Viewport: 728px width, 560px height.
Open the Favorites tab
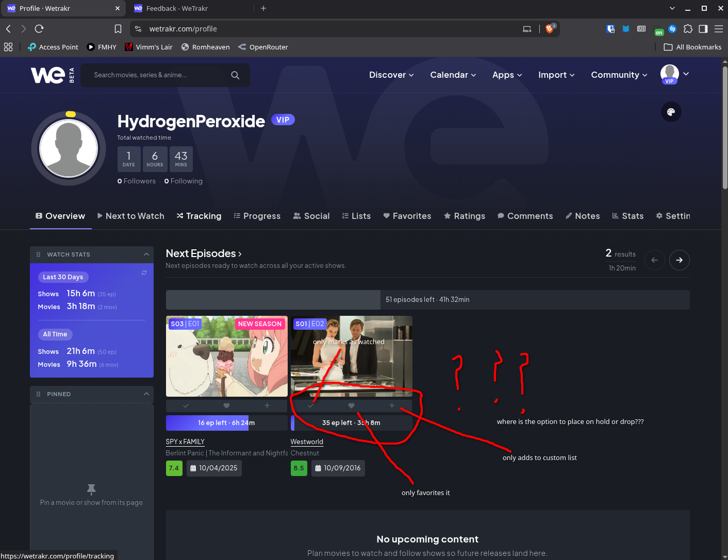(407, 216)
